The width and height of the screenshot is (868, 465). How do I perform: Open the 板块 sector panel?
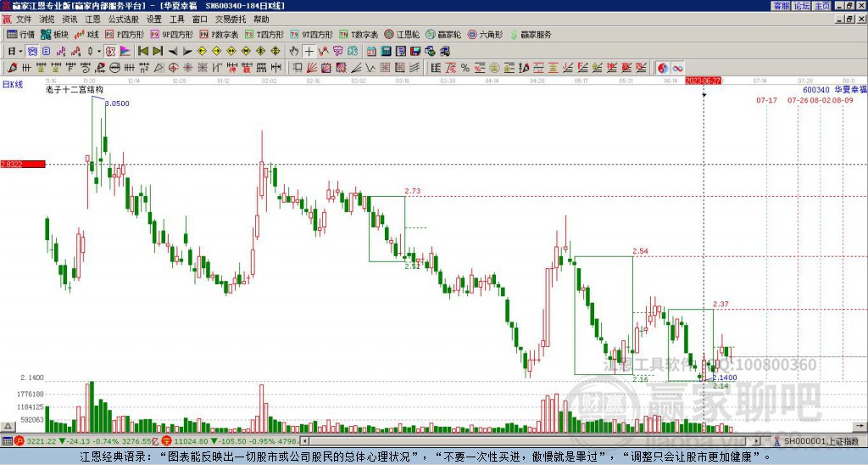point(55,34)
